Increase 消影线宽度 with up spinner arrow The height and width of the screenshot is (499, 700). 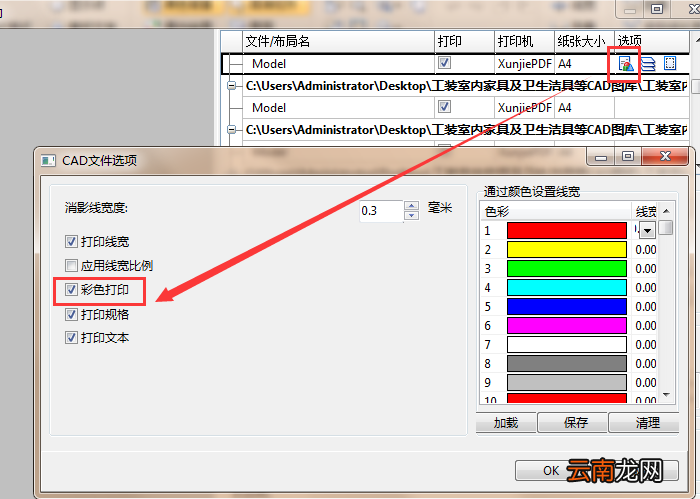click(x=411, y=206)
